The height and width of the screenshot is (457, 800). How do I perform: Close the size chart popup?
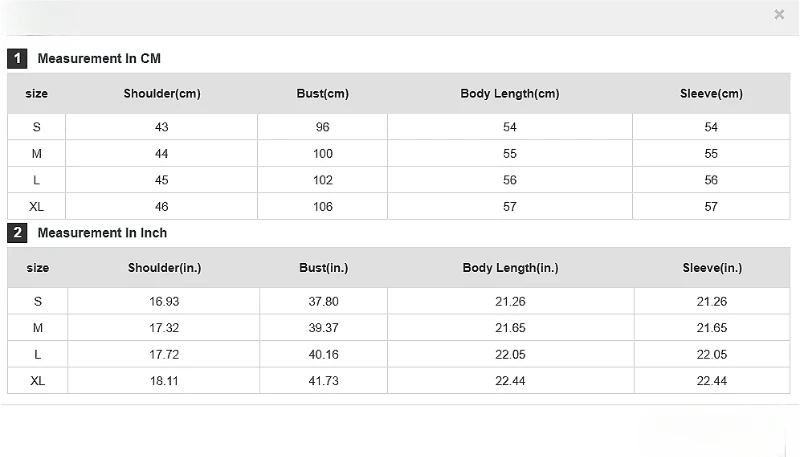(x=779, y=14)
